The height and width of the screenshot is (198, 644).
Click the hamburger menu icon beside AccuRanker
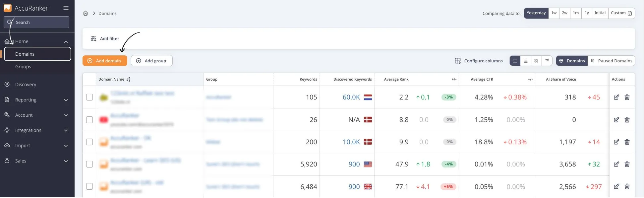tap(66, 8)
